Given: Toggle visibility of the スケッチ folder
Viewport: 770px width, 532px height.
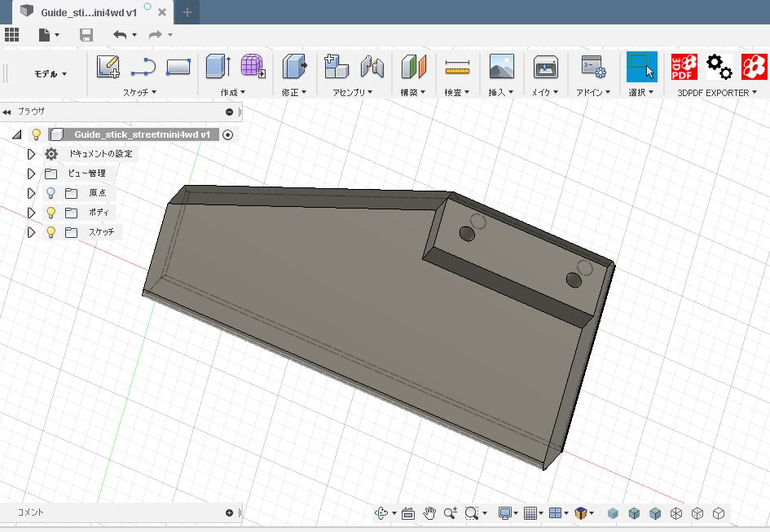Looking at the screenshot, I should [x=51, y=232].
